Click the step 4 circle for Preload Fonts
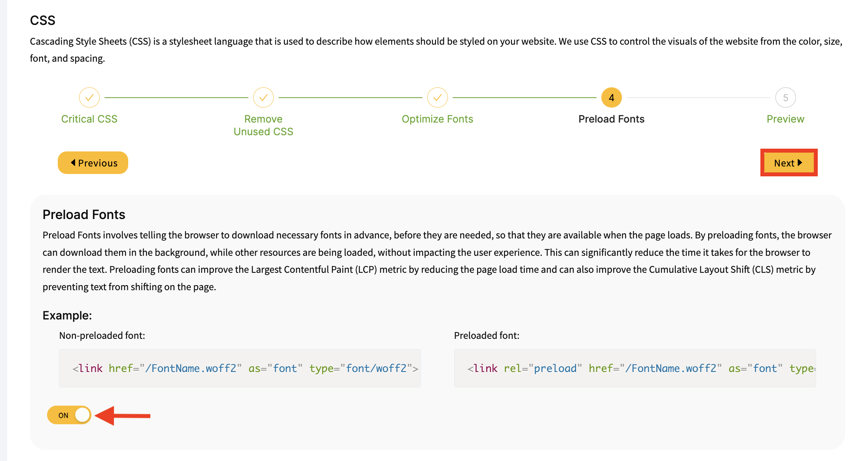 click(x=612, y=97)
